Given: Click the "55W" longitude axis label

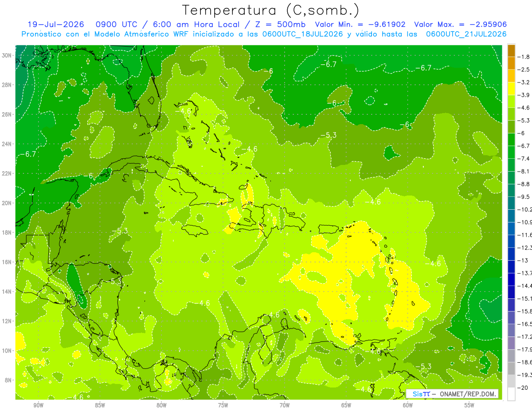Looking at the screenshot, I should tap(469, 405).
